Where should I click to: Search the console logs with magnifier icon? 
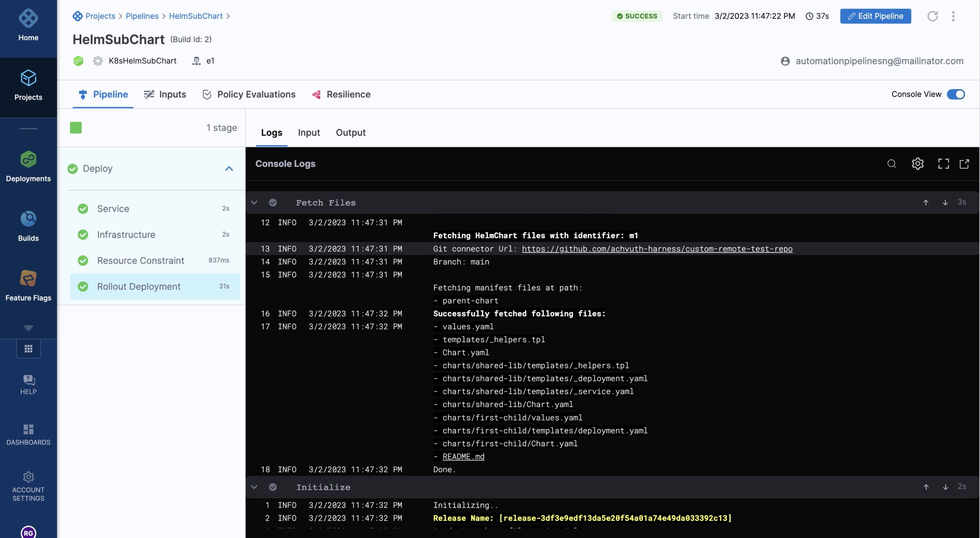point(892,164)
